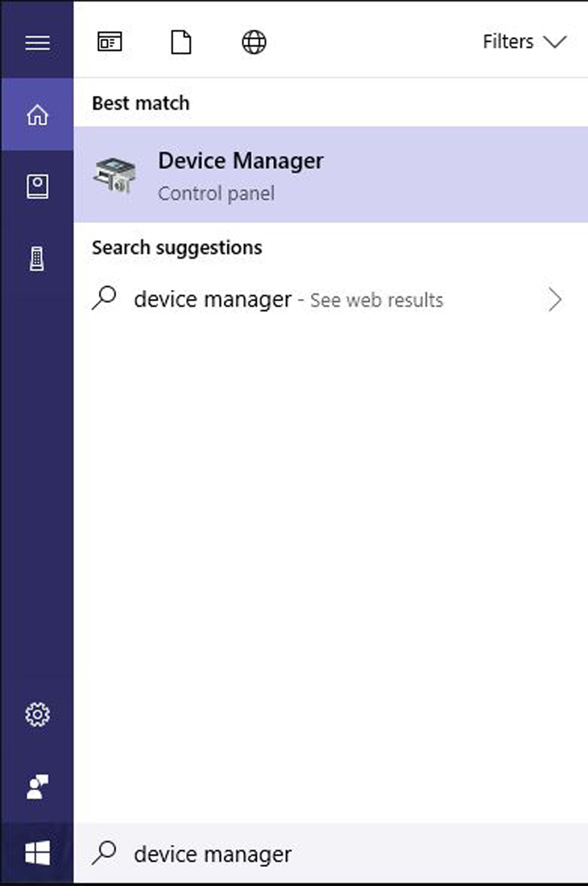Expand the web results arrow for the suggestion

point(555,300)
